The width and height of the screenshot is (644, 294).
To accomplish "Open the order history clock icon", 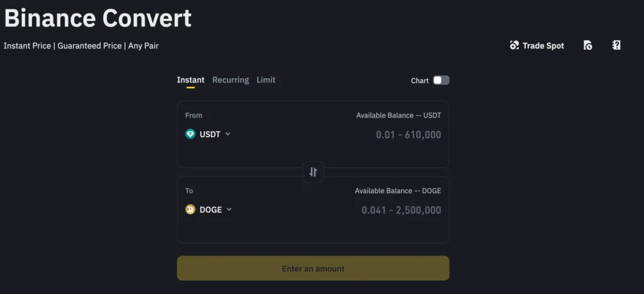I will point(588,45).
